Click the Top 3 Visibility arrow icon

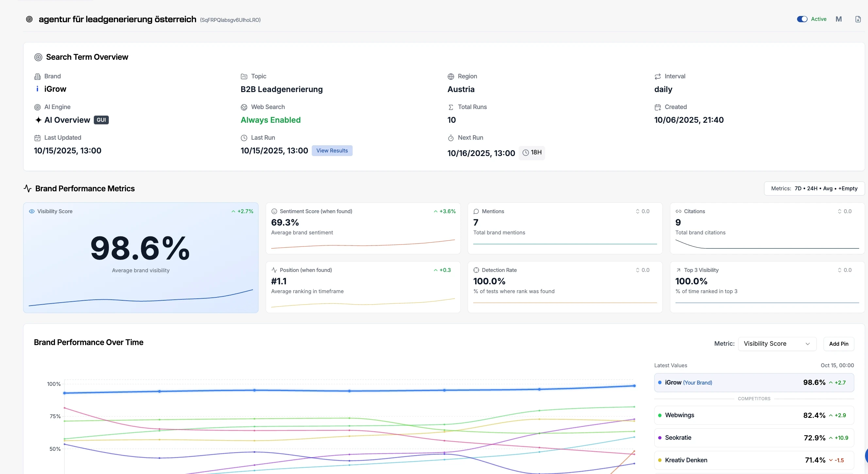coord(679,270)
